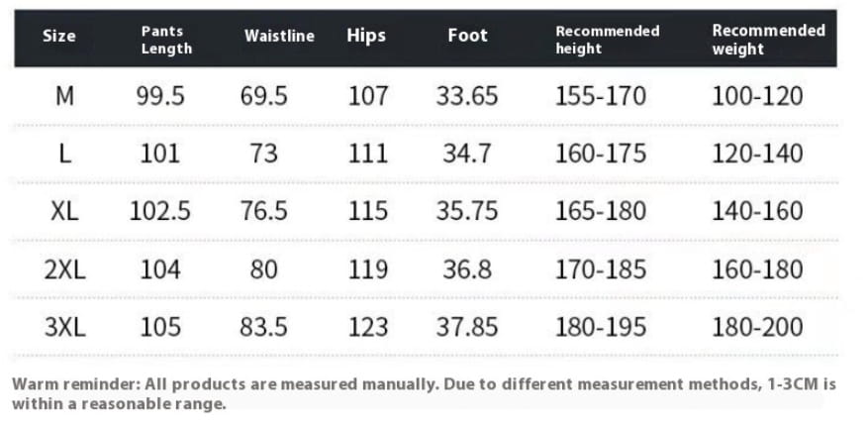Select the M size row label
The width and height of the screenshot is (868, 426).
64,96
